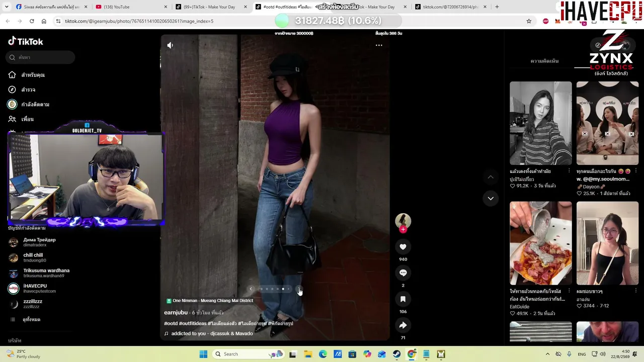The image size is (644, 362).
Task: Switch to the comments (ความคิดเห็น) tab
Action: [x=544, y=61]
